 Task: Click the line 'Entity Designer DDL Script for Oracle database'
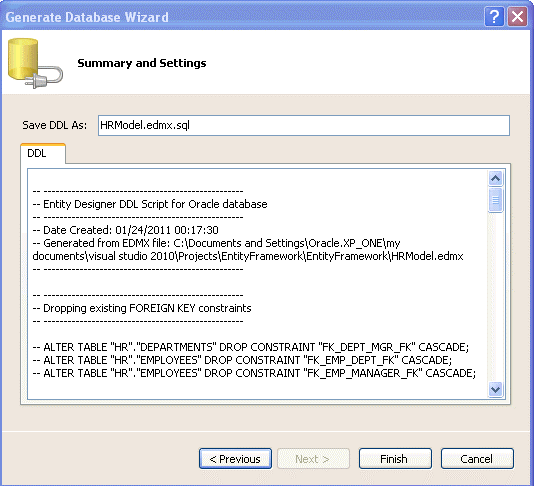tap(150, 204)
